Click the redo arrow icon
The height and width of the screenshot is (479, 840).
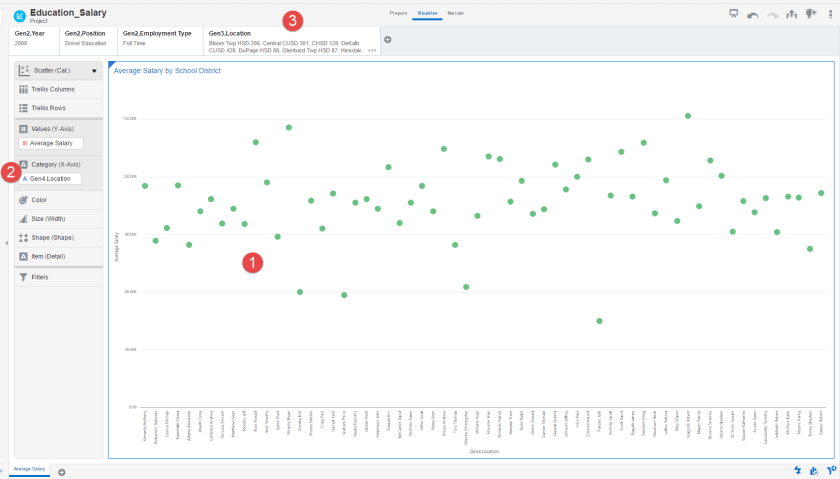click(773, 14)
